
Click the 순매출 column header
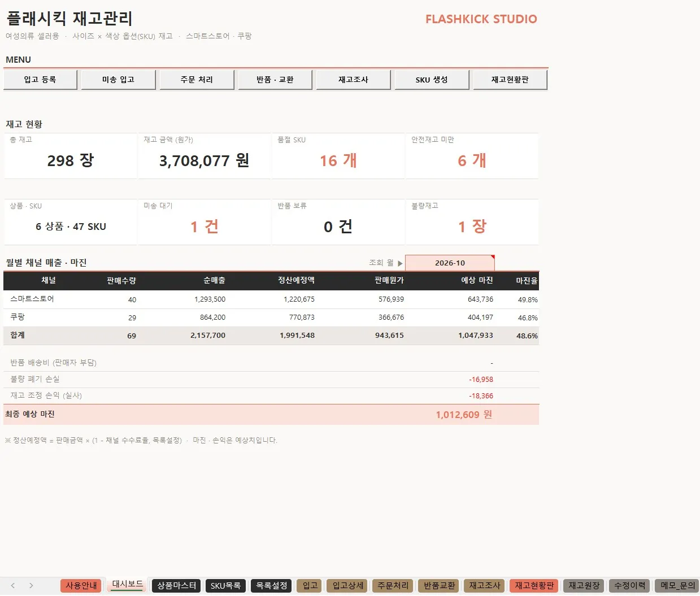pos(214,280)
